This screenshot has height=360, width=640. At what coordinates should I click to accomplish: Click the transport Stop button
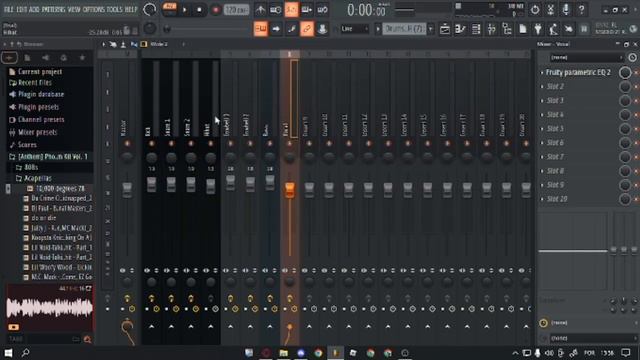(199, 9)
